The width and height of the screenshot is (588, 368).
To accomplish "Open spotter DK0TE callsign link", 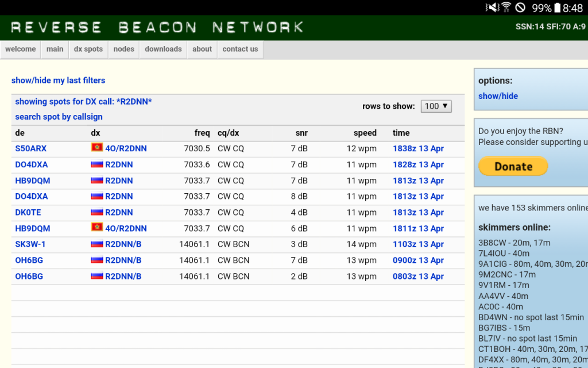I will pyautogui.click(x=28, y=212).
